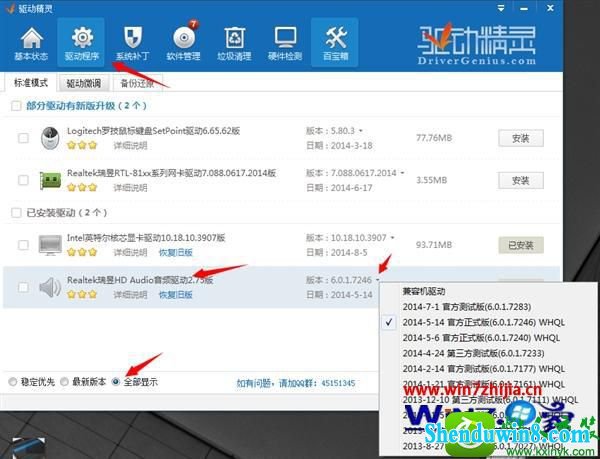Click 恢复旧版 link for Intel graphics driver
This screenshot has width=600, height=459.
tap(176, 253)
